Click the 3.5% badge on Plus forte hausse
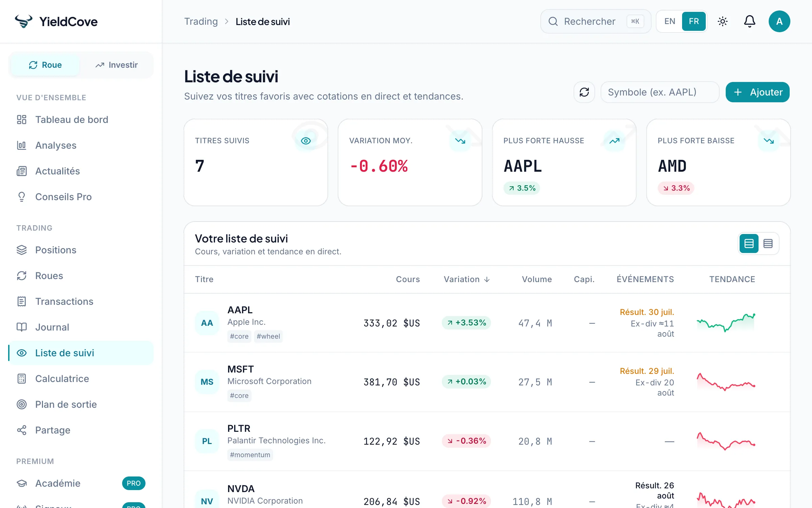Image resolution: width=812 pixels, height=508 pixels. pos(522,188)
